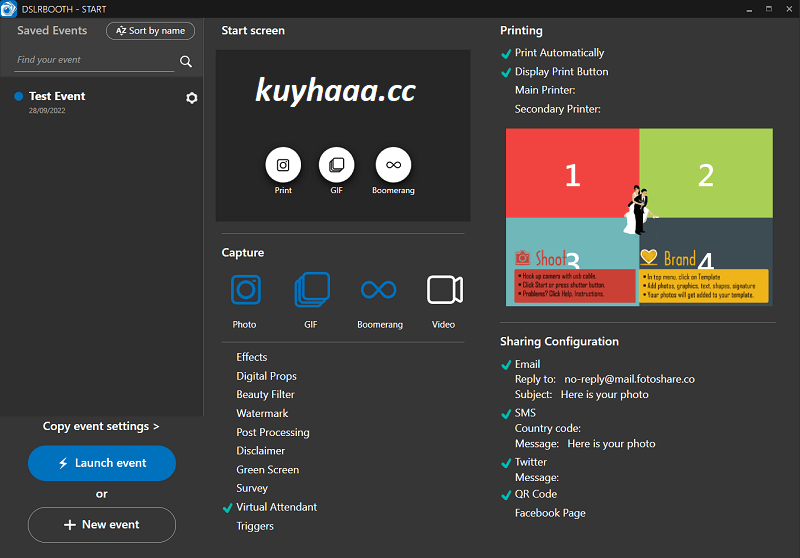Click the Start screen heading
The height and width of the screenshot is (558, 800).
click(253, 31)
